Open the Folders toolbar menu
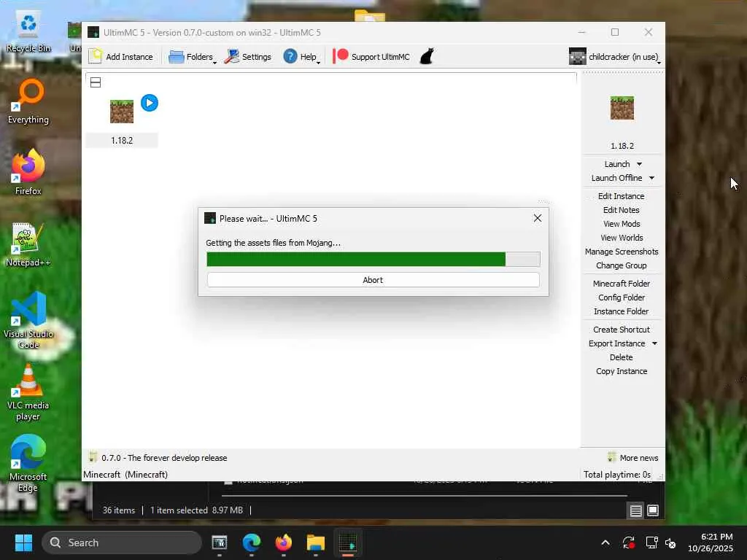The height and width of the screenshot is (560, 747). 192,57
